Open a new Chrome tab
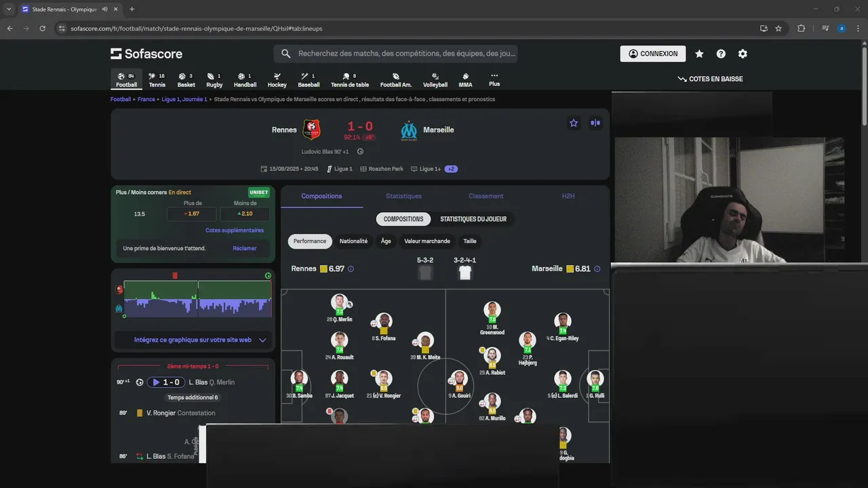The width and height of the screenshot is (868, 488). (x=132, y=9)
